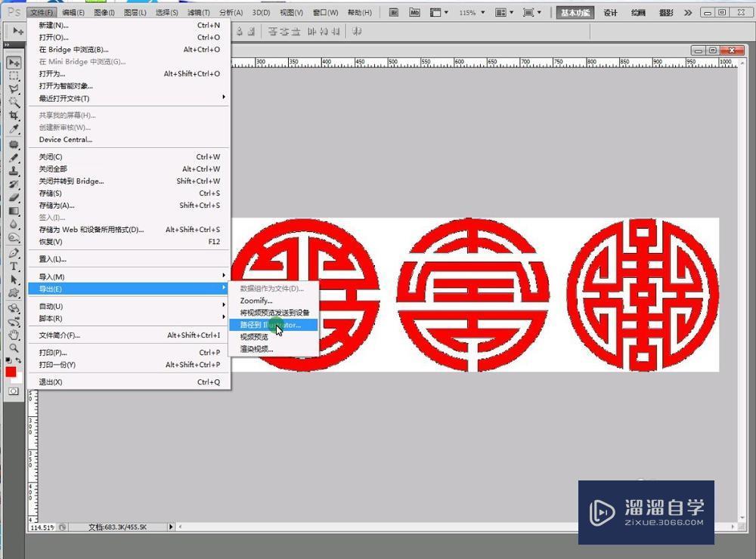Select the Lasso tool
Viewport: 756px width, 559px height.
tap(14, 88)
